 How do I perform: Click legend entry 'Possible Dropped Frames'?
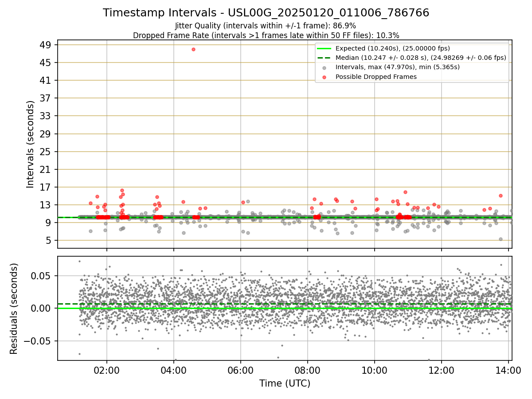point(376,77)
